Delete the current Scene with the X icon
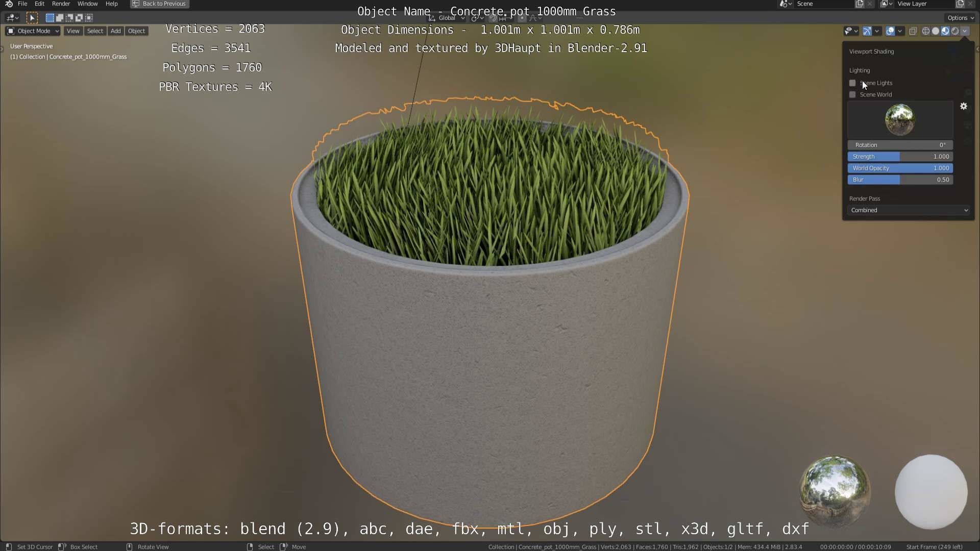Screen dimensions: 980x551 tap(870, 4)
